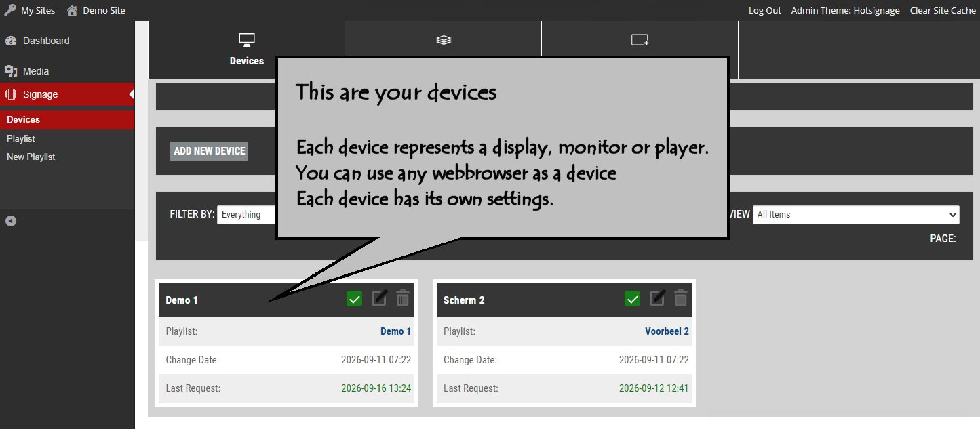
Task: Delete the Demo 1 device
Action: pyautogui.click(x=403, y=298)
